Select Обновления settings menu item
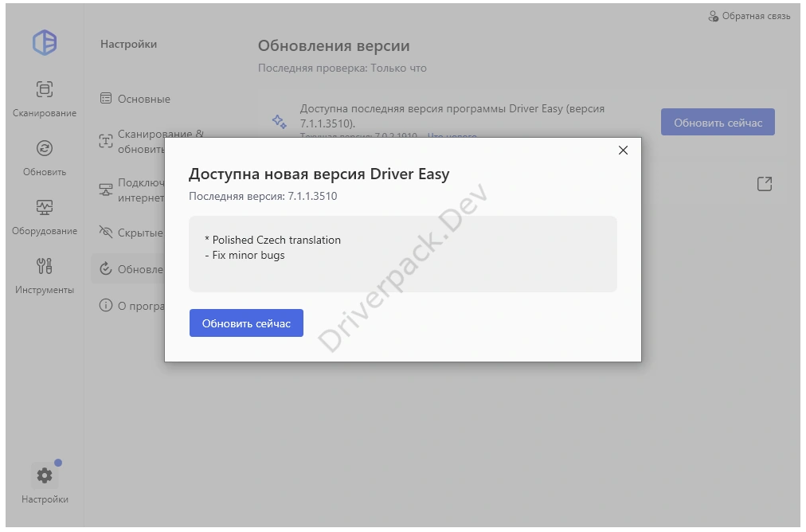 coord(128,269)
